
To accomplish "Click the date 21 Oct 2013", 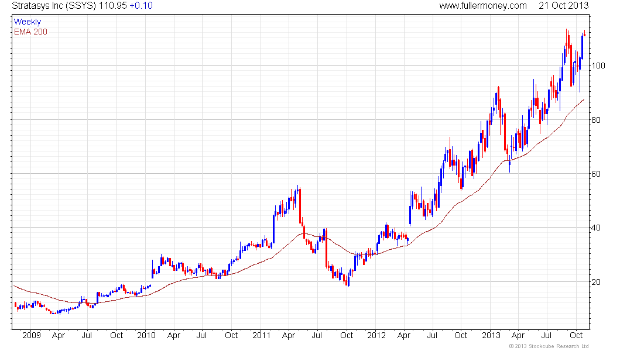I will pyautogui.click(x=563, y=6).
